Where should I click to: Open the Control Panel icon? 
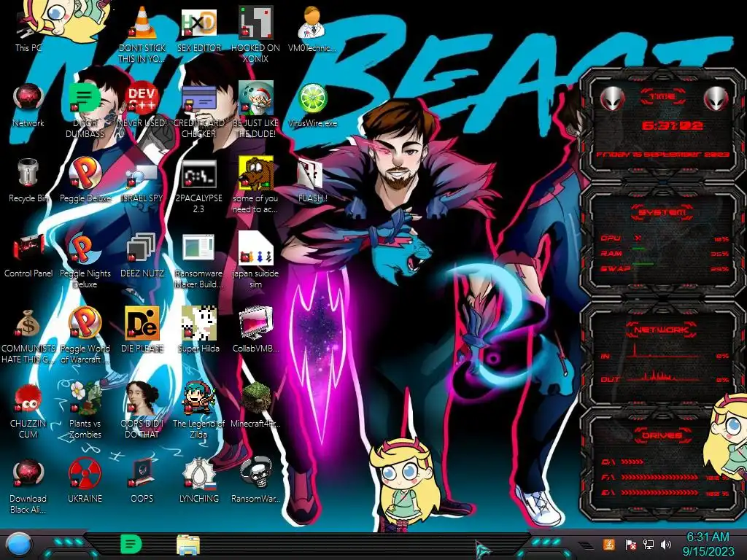tap(28, 255)
